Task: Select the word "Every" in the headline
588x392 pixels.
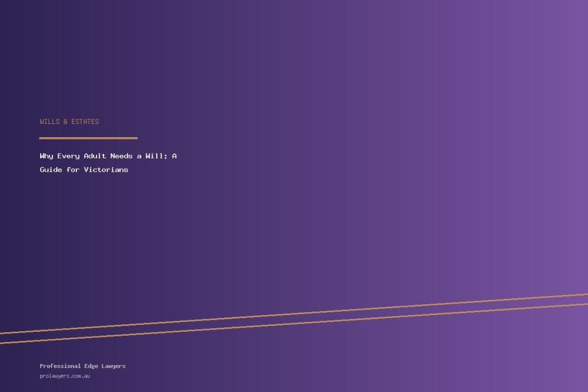Action: (x=68, y=156)
